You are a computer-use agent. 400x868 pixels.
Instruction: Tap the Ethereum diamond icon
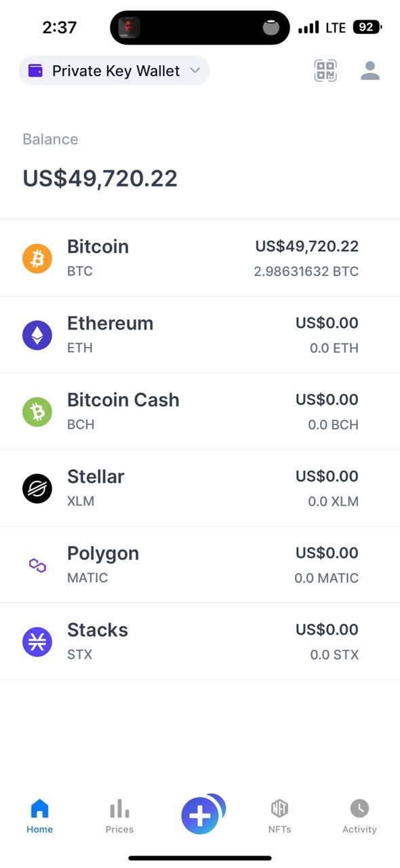[x=37, y=334]
